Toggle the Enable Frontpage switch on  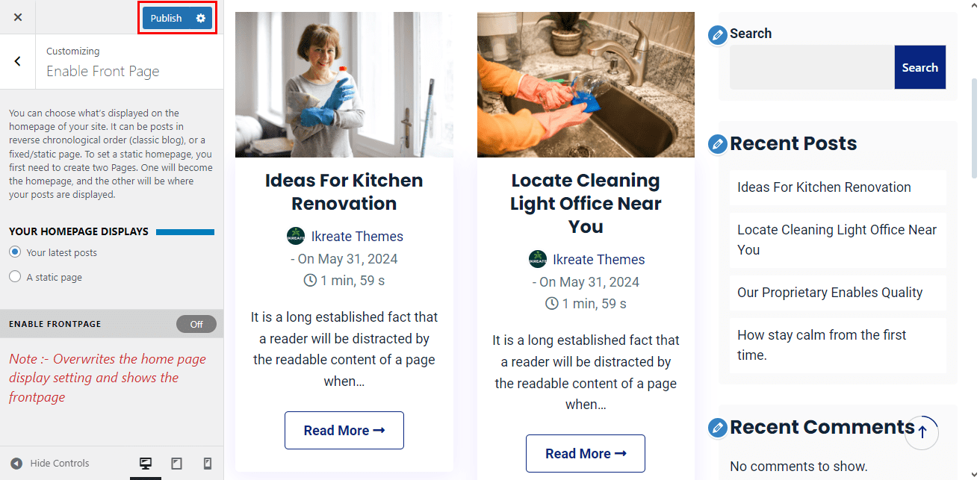pyautogui.click(x=196, y=324)
